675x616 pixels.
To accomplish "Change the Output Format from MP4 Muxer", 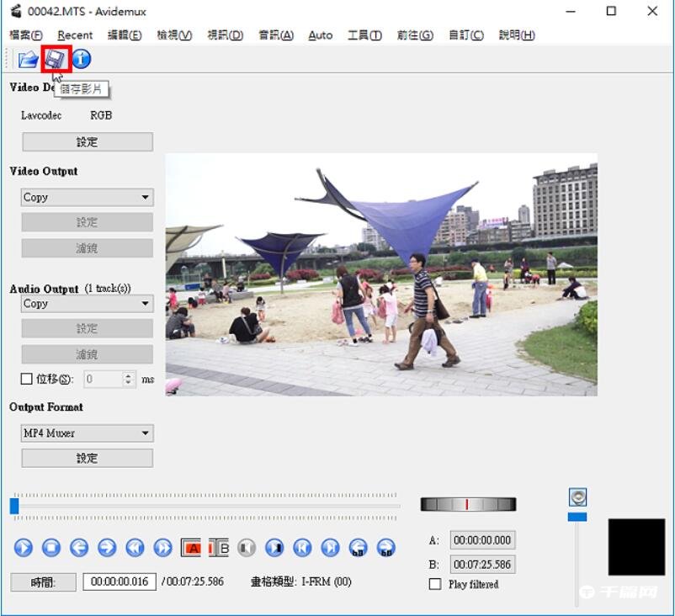I will (86, 433).
